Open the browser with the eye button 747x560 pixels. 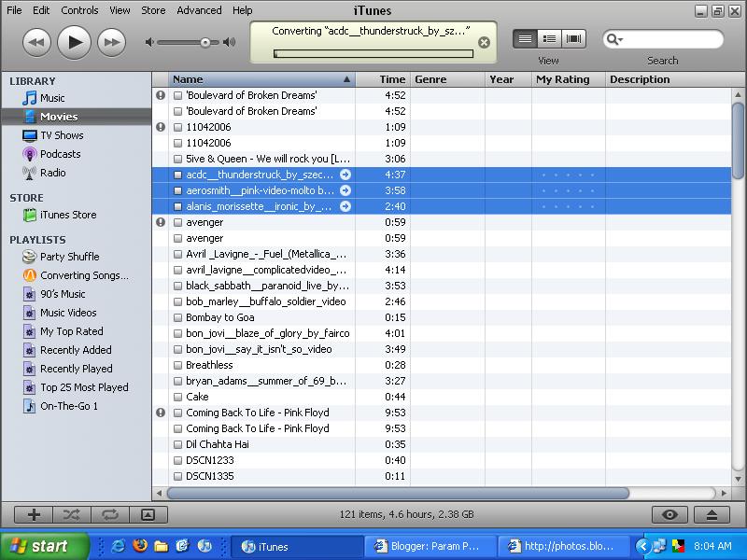(669, 515)
